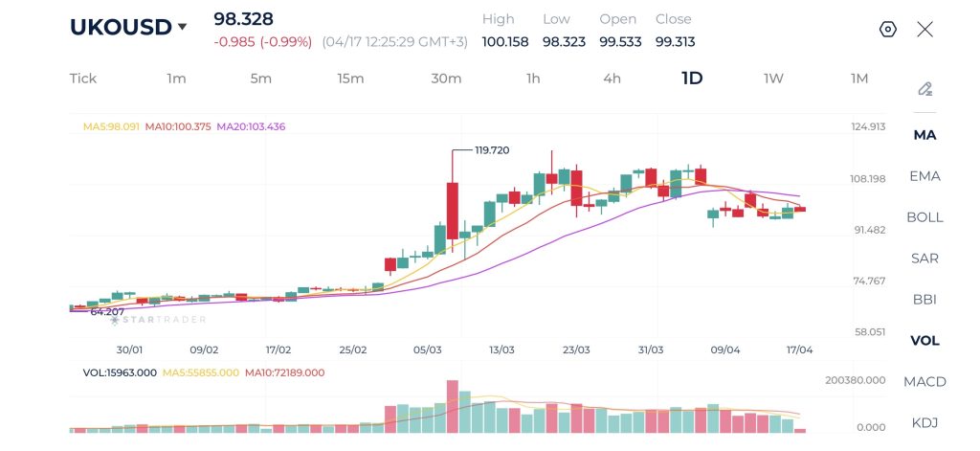
Task: Change chart to 1W timeframe
Action: point(773,79)
